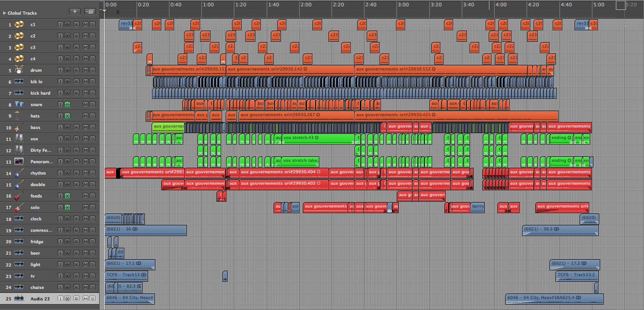644x310 pixels.
Task: Click the blue guitar icon on the rhythm track
Action: click(x=19, y=173)
